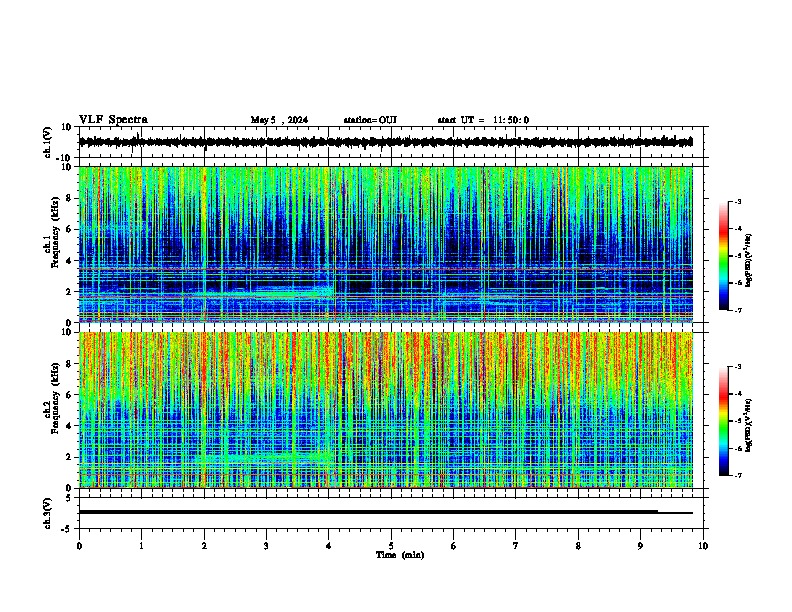The image size is (792, 612).
Task: Click the ch.2 spectrogram color scale bar
Action: (723, 421)
